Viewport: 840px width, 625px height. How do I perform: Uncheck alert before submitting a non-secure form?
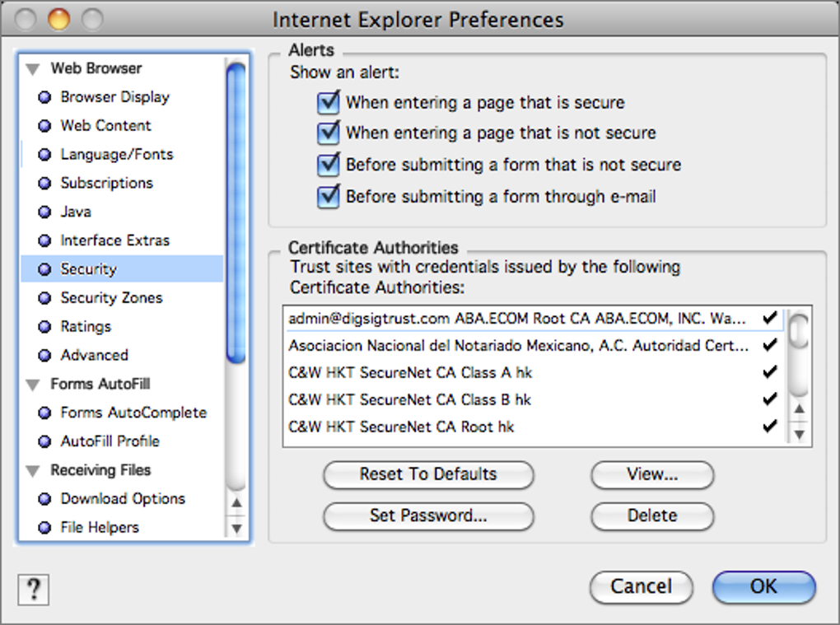(x=328, y=165)
